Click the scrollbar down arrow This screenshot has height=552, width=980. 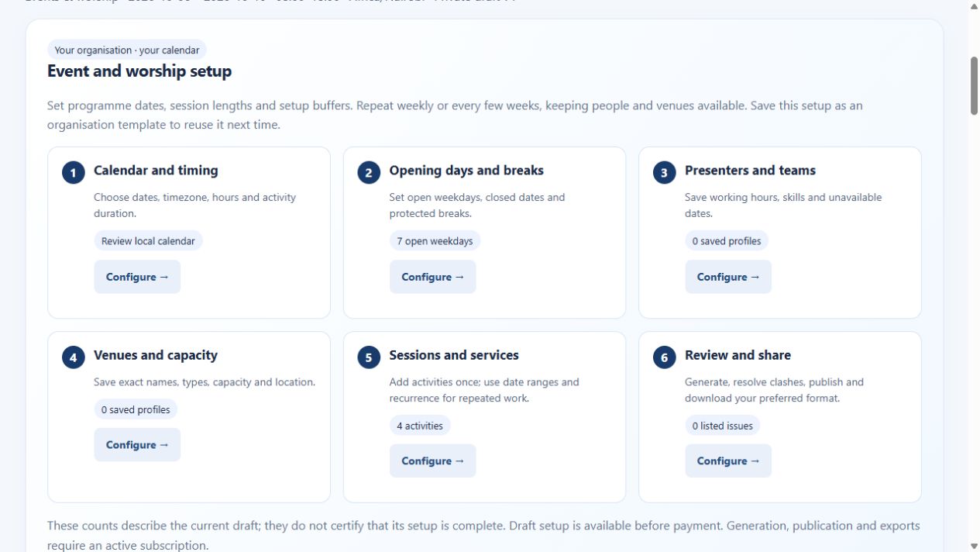[974, 546]
